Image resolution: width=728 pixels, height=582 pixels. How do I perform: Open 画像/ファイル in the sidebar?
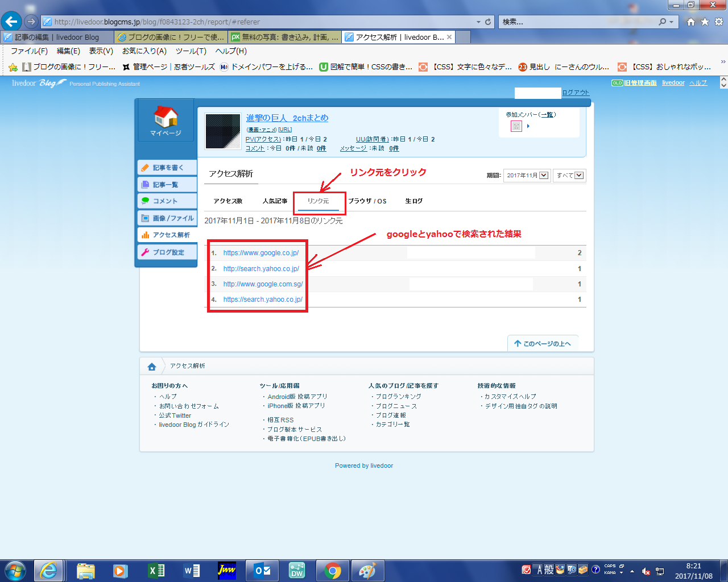[167, 218]
